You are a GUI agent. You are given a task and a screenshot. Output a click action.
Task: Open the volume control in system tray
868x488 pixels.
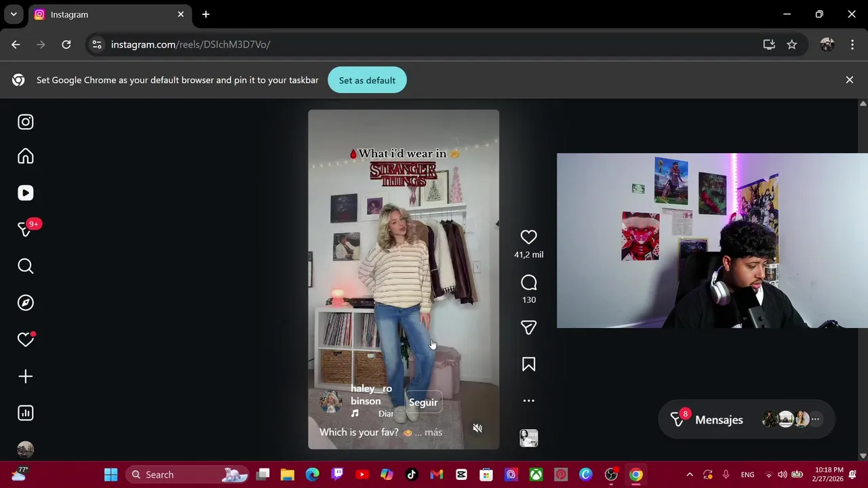click(783, 474)
